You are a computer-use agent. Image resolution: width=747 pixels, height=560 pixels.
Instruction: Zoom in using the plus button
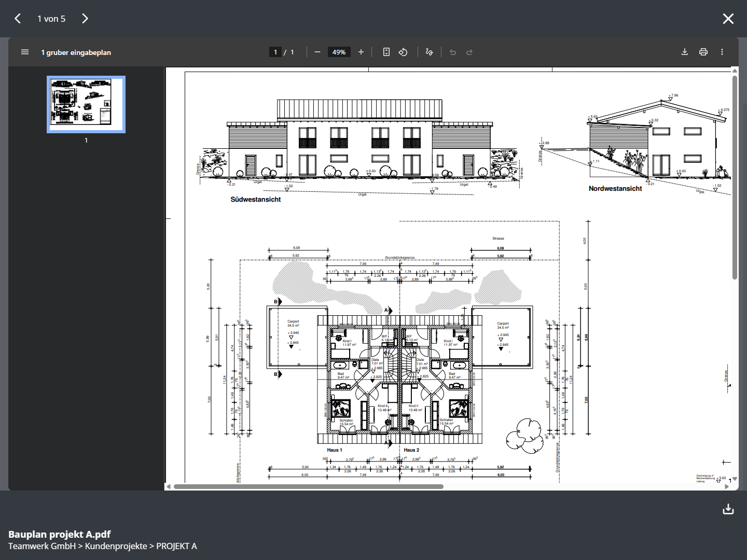361,52
